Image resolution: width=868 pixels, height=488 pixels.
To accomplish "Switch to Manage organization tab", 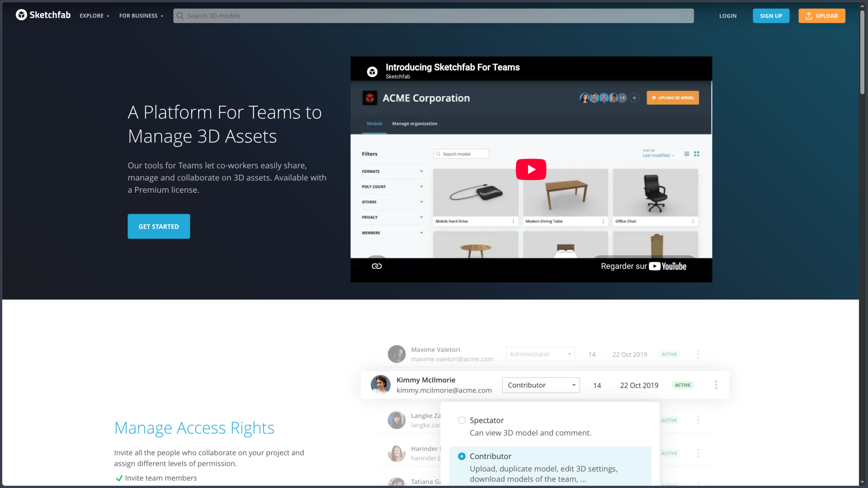I will tap(415, 124).
